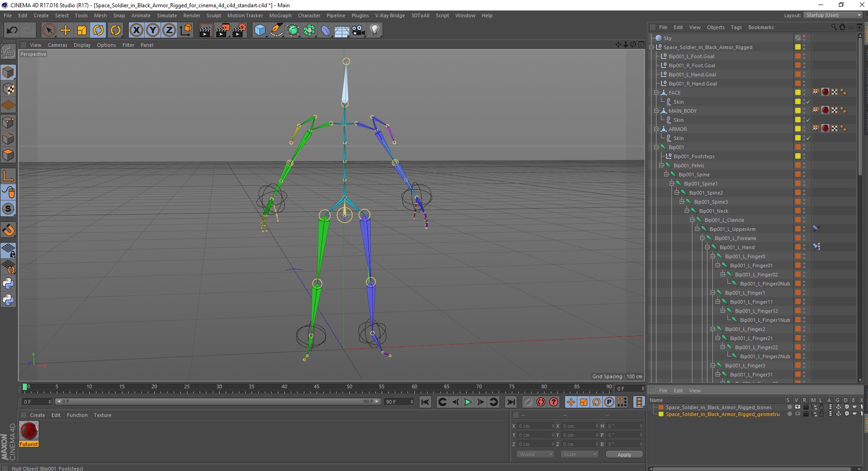Add a light object
The width and height of the screenshot is (868, 471).
(375, 30)
